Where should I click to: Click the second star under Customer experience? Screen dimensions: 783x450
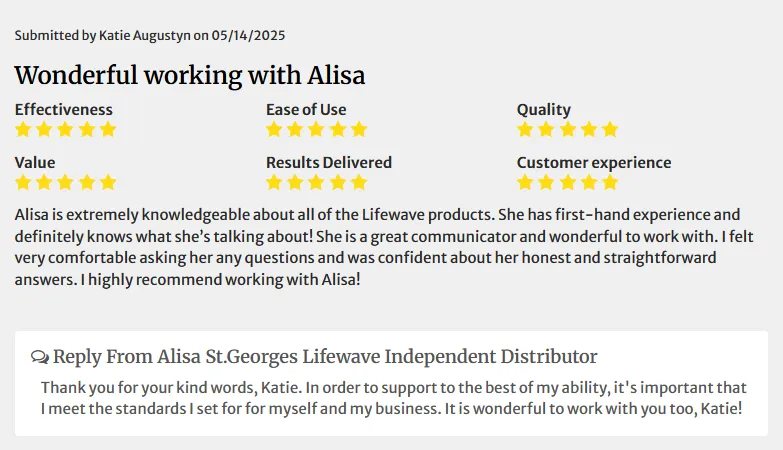pyautogui.click(x=546, y=183)
